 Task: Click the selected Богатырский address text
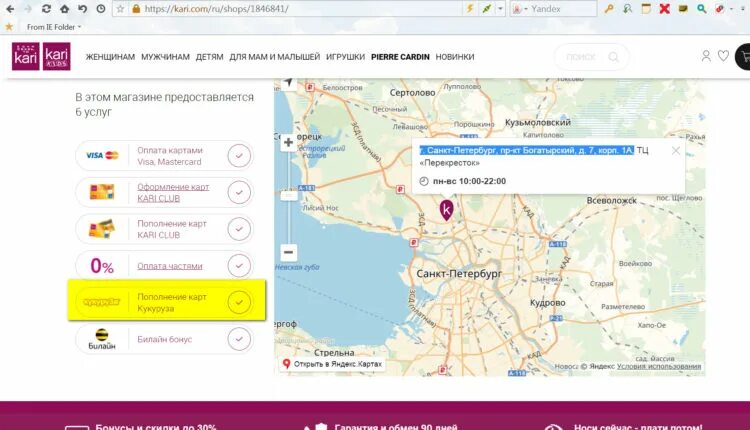527,150
